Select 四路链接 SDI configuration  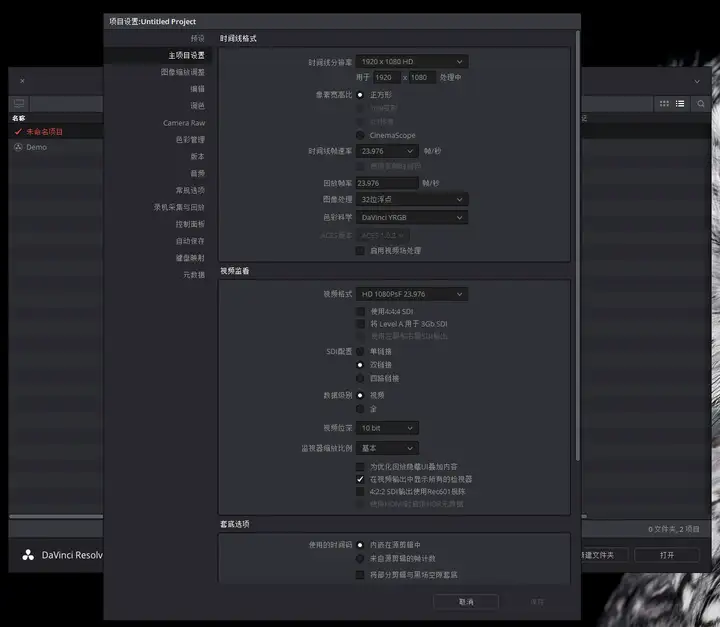(x=360, y=378)
